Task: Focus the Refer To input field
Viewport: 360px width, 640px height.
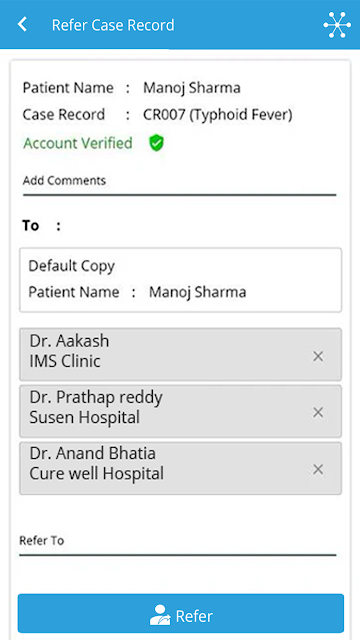Action: coord(178,545)
